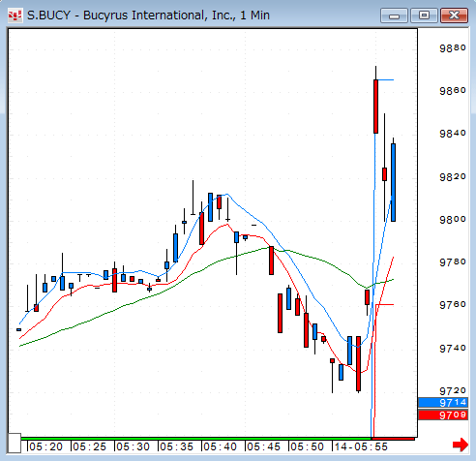Click the 05:30 time axis label
The height and width of the screenshot is (461, 476).
click(x=133, y=446)
